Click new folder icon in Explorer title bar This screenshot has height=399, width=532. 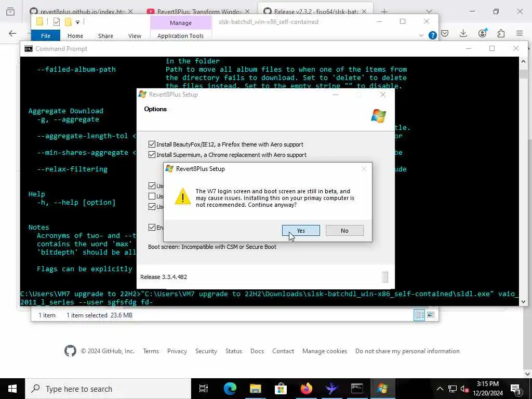tap(68, 22)
